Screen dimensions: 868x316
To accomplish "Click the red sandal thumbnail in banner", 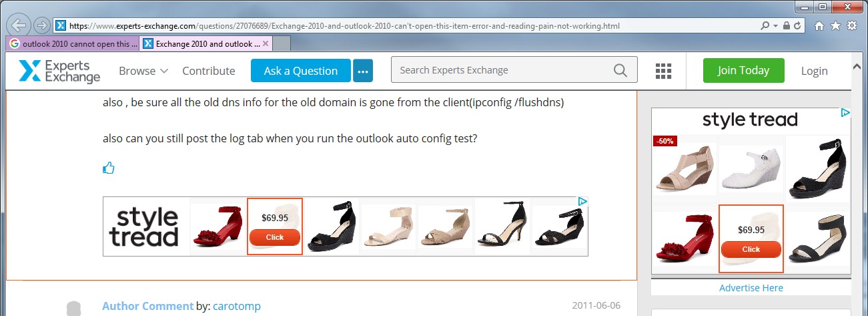I will [x=218, y=226].
